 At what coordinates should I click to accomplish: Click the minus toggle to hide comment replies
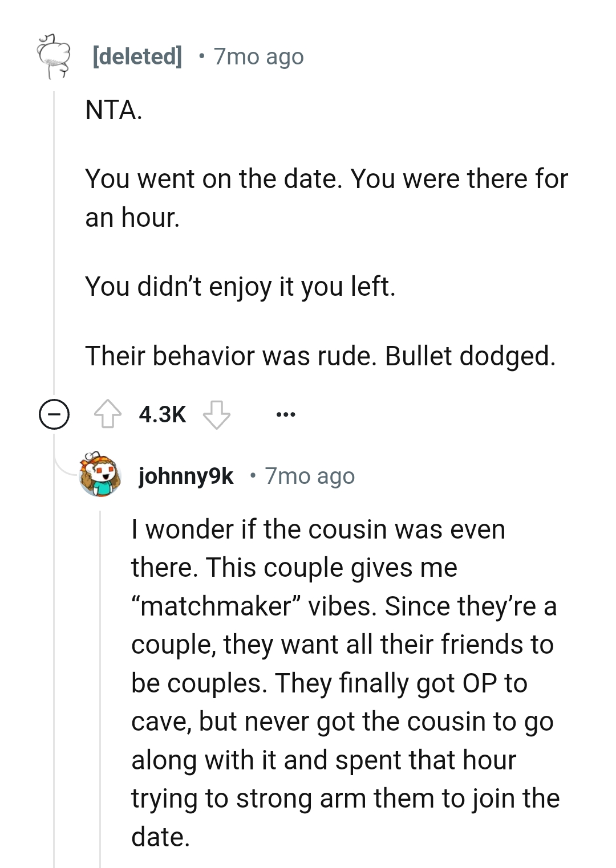point(54,414)
